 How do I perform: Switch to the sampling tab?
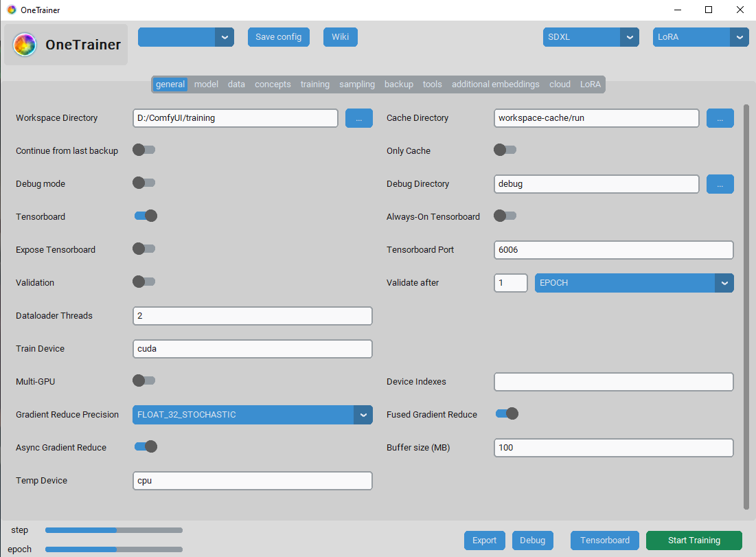(x=357, y=84)
